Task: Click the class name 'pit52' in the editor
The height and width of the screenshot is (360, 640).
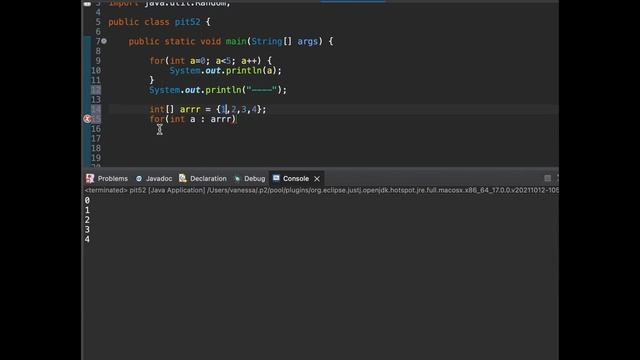Action: [x=187, y=22]
